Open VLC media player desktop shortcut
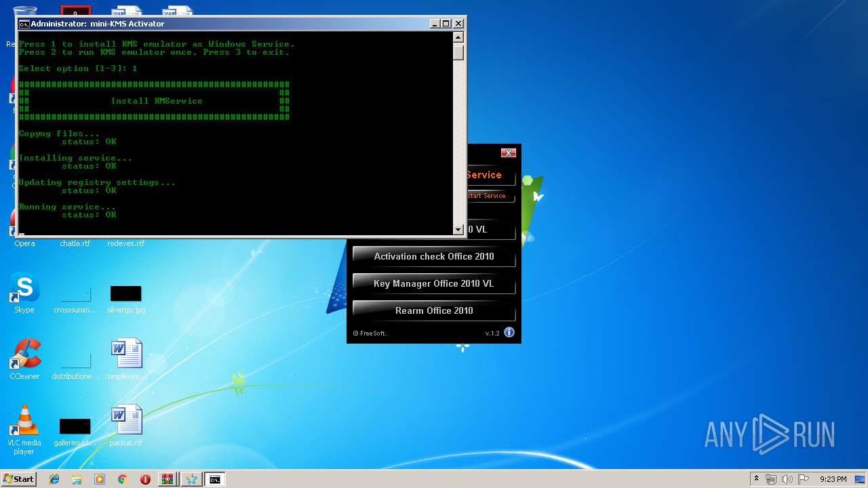This screenshot has height=488, width=868. [24, 430]
